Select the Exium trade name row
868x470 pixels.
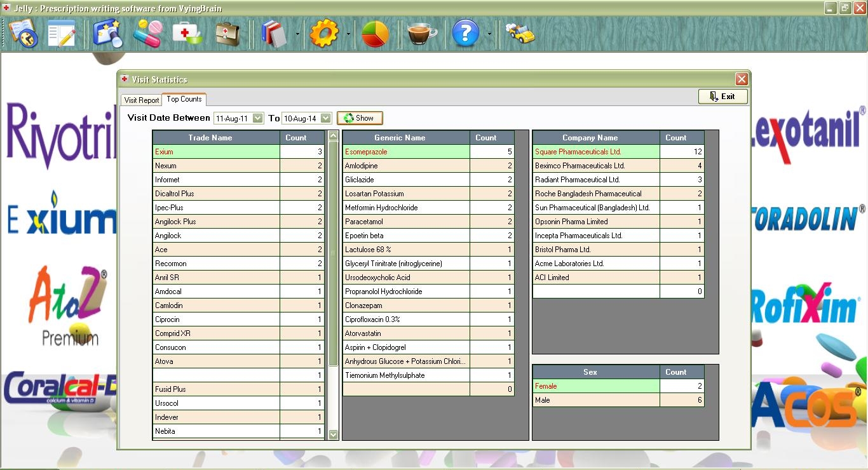tap(238, 152)
